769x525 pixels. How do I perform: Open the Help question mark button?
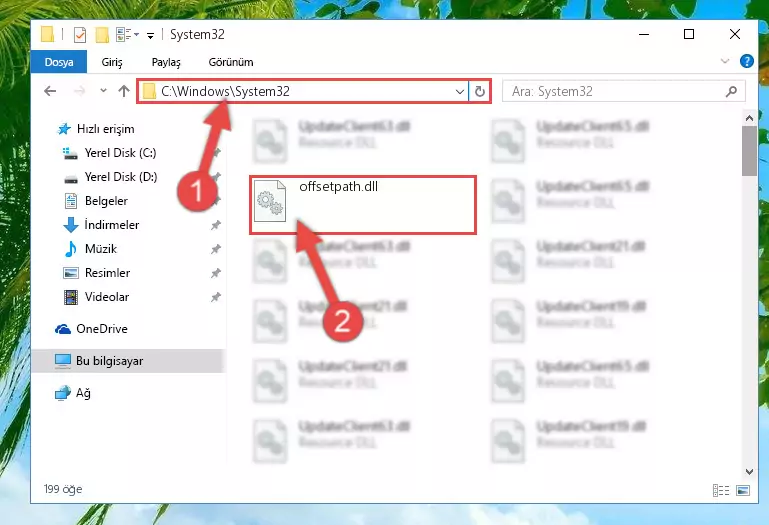[x=746, y=61]
